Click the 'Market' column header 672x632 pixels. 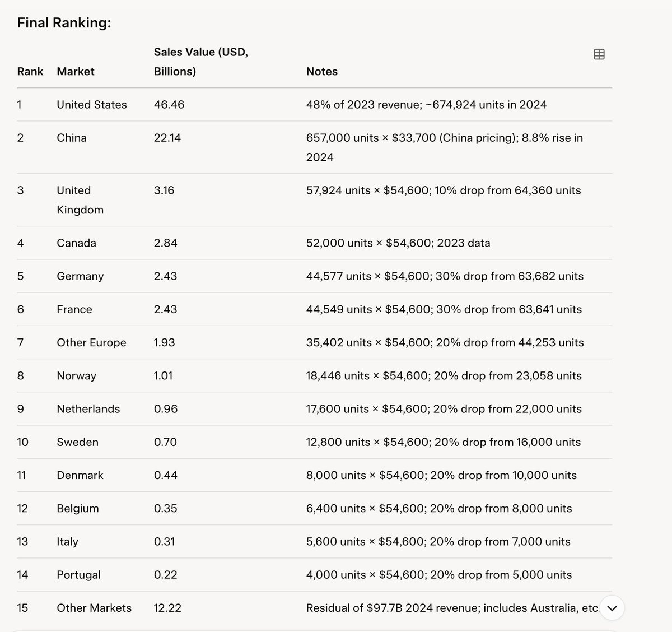point(76,72)
